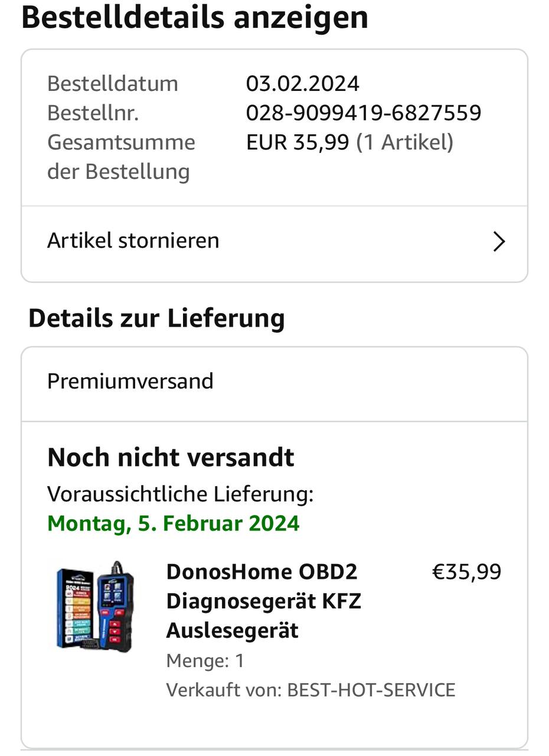
Task: Tap the chevron next to Artikel stornieren
Action: [499, 242]
